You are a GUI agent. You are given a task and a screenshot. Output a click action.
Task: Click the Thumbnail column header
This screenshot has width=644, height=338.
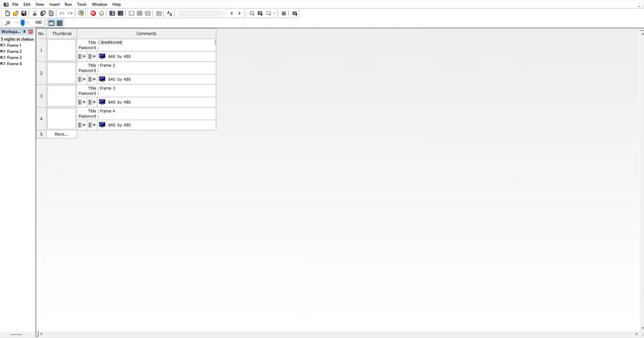(x=62, y=34)
